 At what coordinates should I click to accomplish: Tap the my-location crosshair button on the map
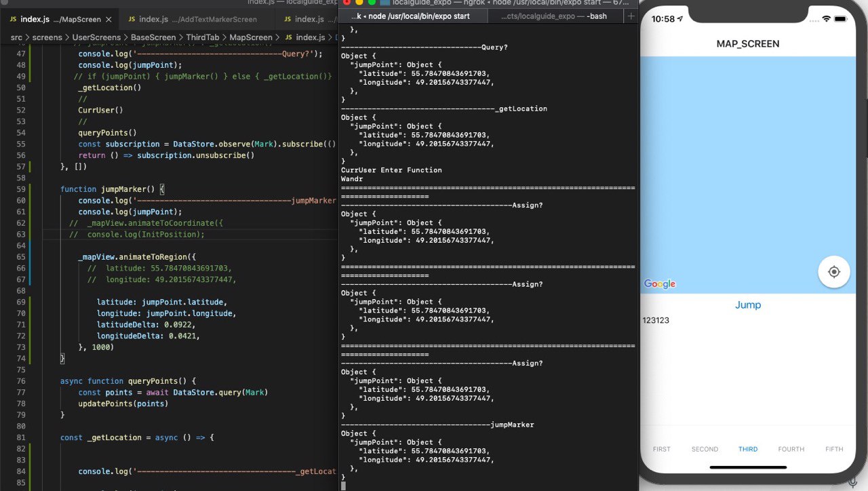pyautogui.click(x=834, y=272)
